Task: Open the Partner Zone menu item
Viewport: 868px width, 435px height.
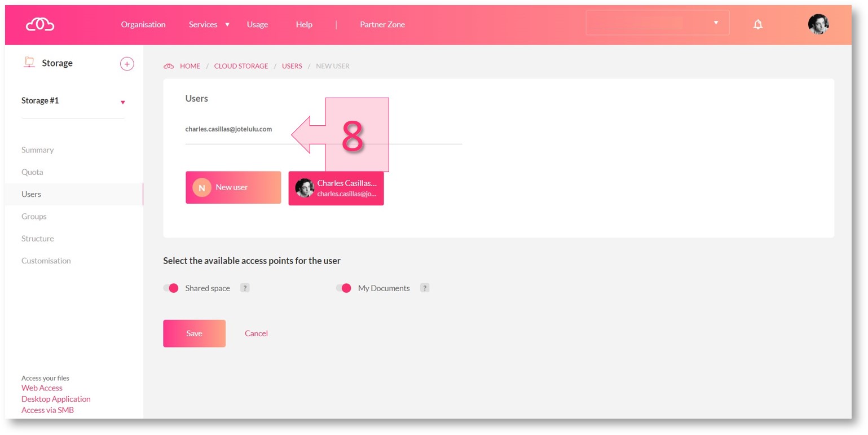Action: (382, 24)
